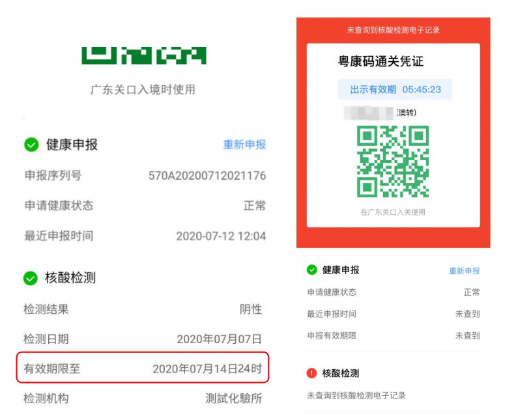Click the 检测日期 label
Image resolution: width=518 pixels, height=420 pixels.
pos(46,339)
